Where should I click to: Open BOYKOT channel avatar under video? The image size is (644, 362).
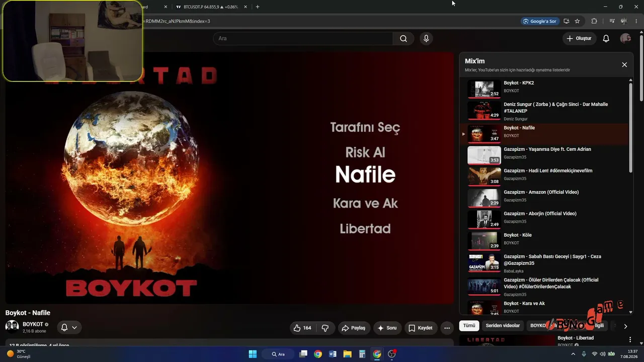(x=12, y=327)
